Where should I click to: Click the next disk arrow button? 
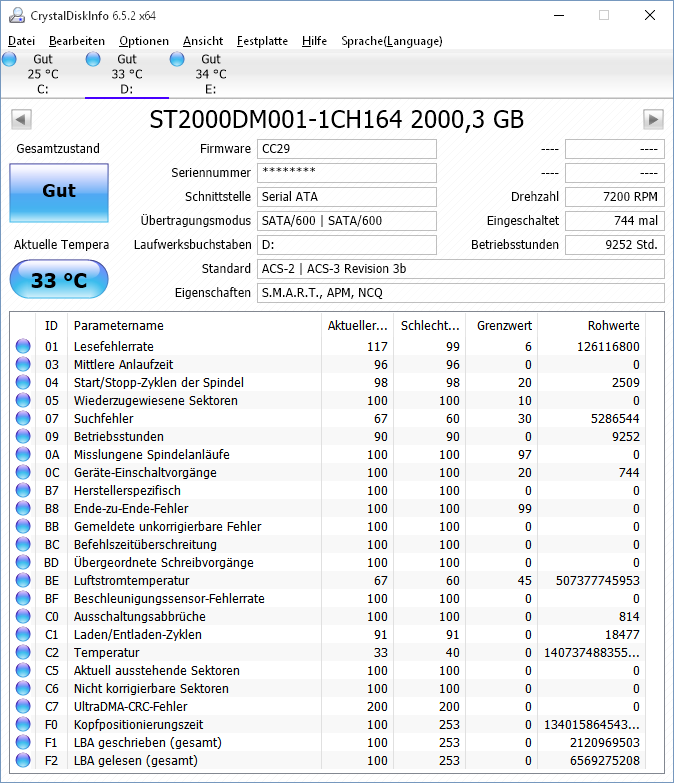click(x=653, y=120)
